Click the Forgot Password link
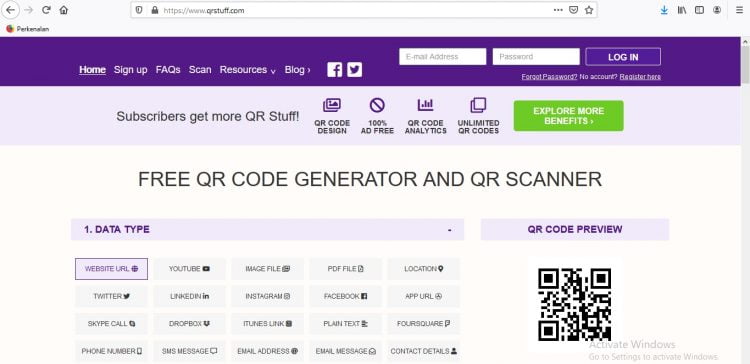750x364 pixels. (549, 77)
